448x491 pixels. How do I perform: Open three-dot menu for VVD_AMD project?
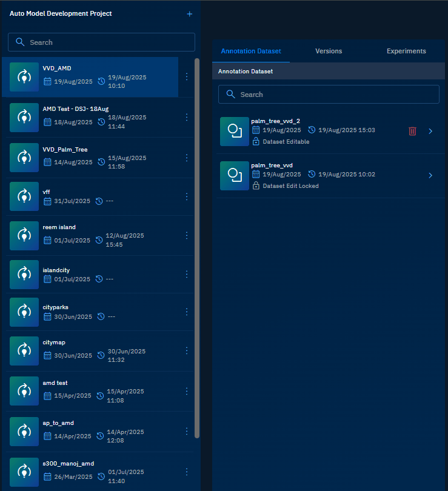pos(187,77)
